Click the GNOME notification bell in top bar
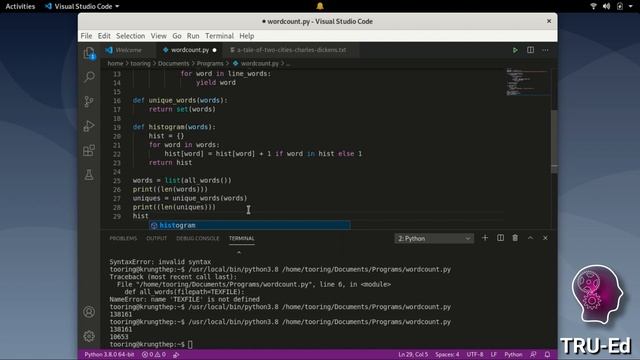Screen dimensions: 640x360 (320, 6)
